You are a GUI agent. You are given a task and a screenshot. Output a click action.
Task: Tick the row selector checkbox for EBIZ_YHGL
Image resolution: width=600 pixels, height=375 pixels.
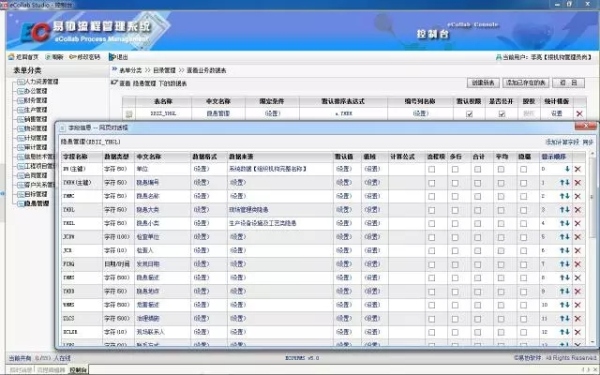(x=129, y=114)
